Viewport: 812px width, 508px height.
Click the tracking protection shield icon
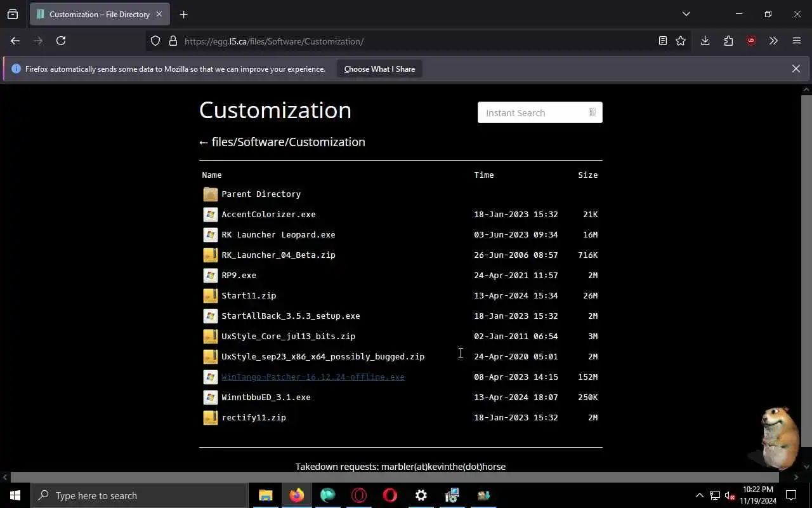(x=155, y=41)
